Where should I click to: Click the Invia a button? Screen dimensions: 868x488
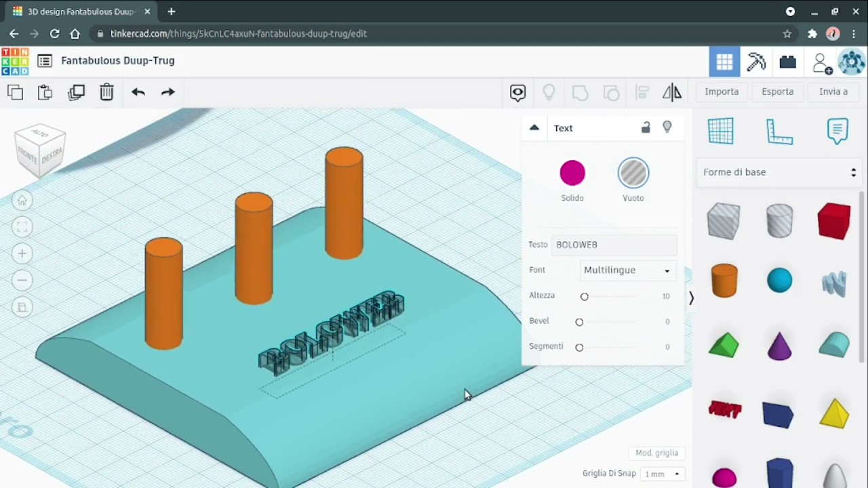coord(833,91)
